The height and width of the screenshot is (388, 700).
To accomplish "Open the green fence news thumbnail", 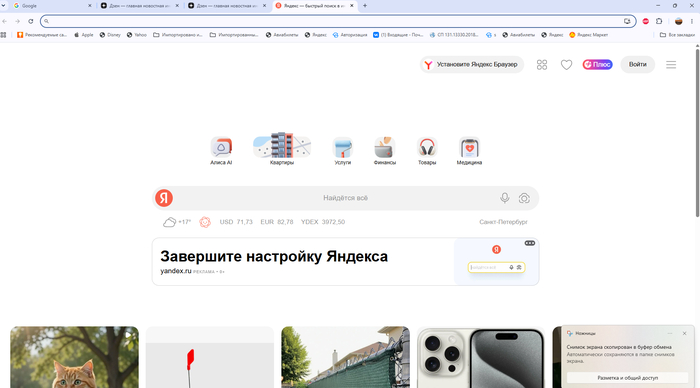I will point(346,357).
